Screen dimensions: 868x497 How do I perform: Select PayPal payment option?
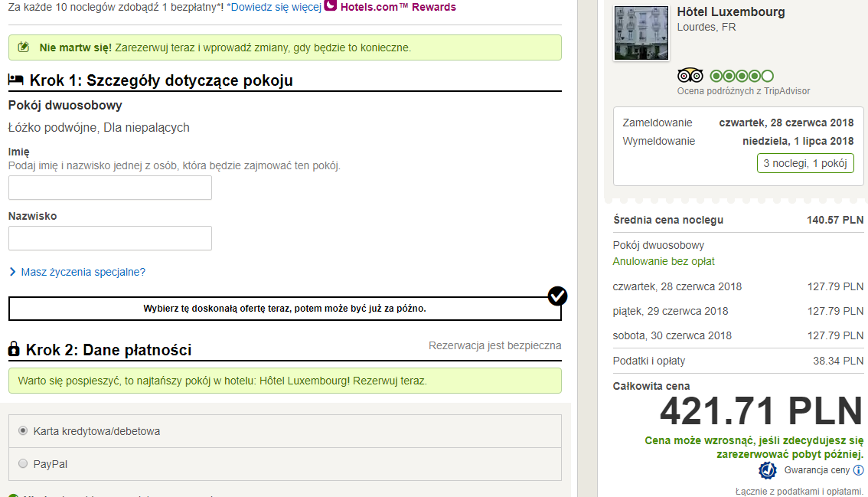(x=23, y=463)
